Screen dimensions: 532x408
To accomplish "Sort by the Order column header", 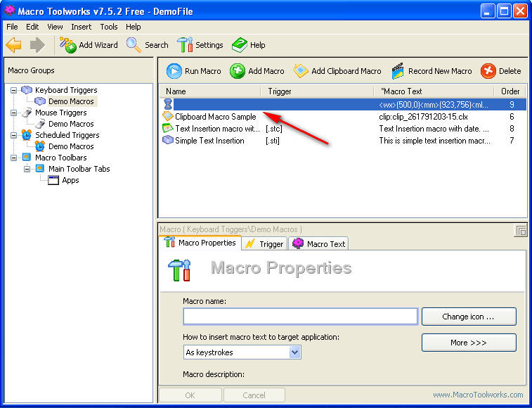I will tap(510, 91).
